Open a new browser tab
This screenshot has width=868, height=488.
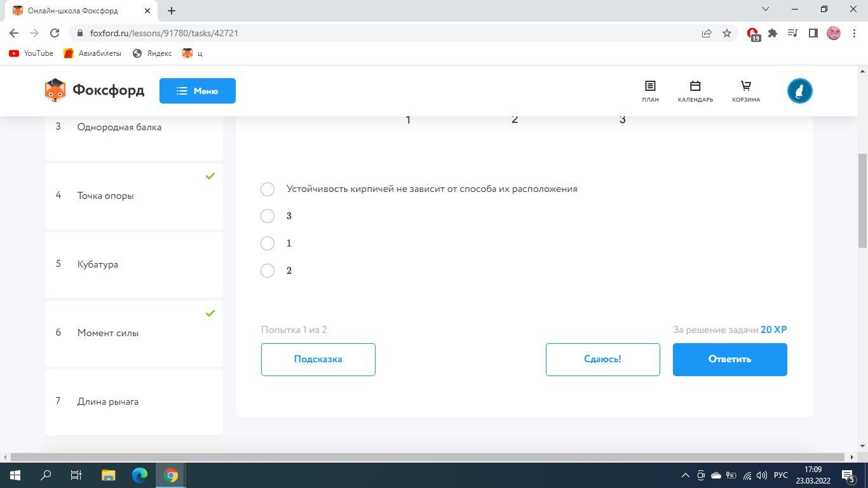point(171,11)
